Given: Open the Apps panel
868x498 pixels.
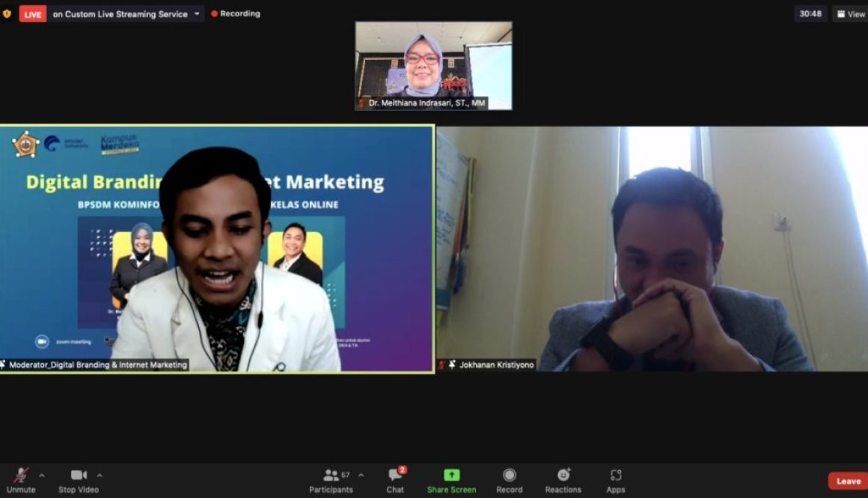Looking at the screenshot, I should (616, 479).
